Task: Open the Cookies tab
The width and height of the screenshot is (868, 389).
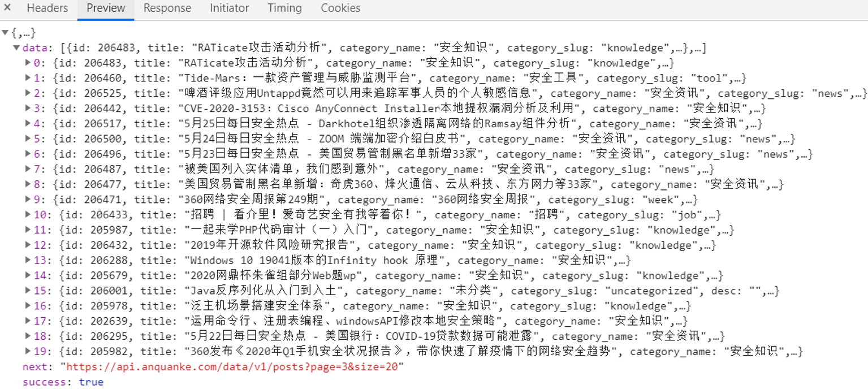Action: click(x=340, y=8)
